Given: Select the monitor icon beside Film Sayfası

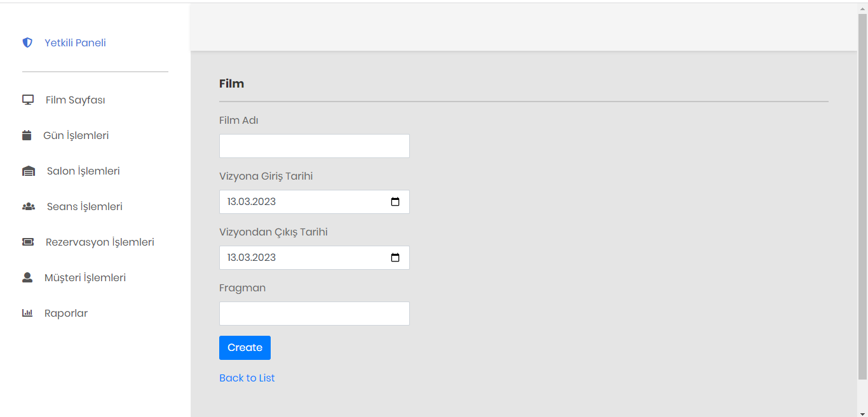Looking at the screenshot, I should 27,99.
